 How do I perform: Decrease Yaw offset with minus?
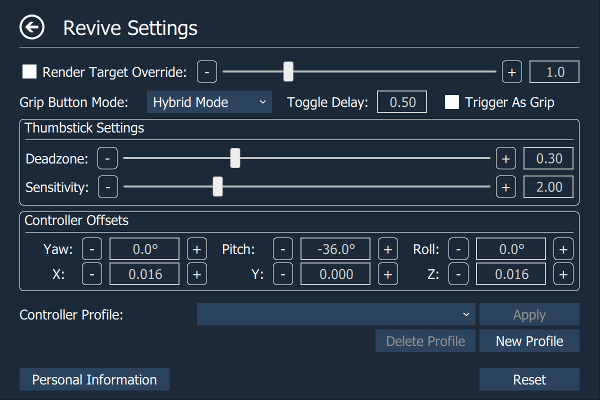pyautogui.click(x=92, y=249)
